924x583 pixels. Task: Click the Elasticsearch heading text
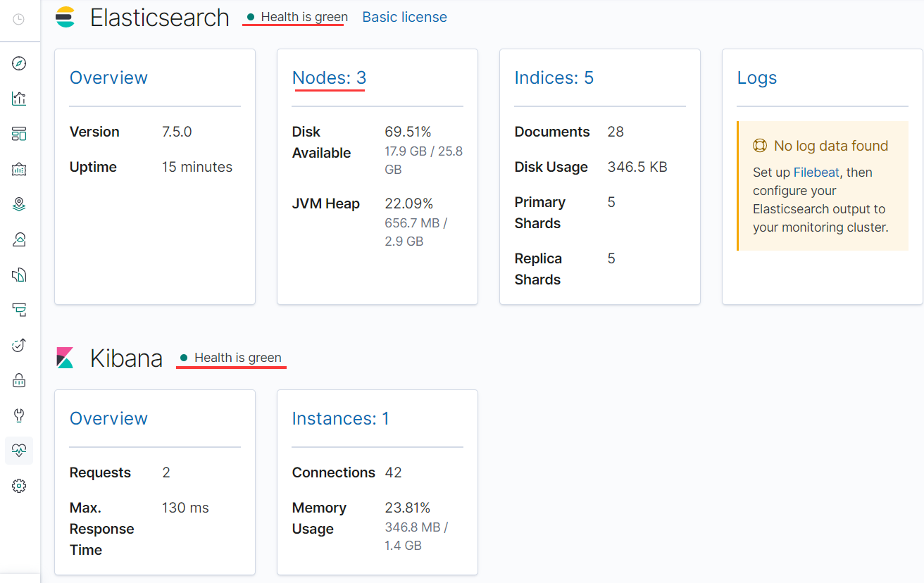pos(160,18)
